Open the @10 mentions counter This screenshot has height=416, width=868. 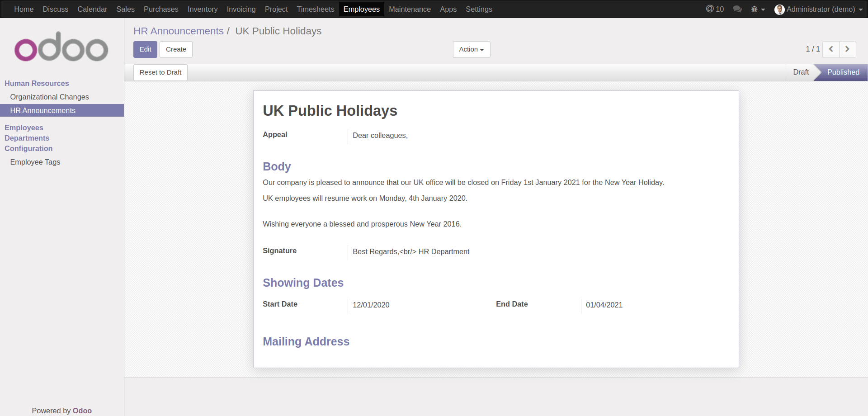click(715, 9)
